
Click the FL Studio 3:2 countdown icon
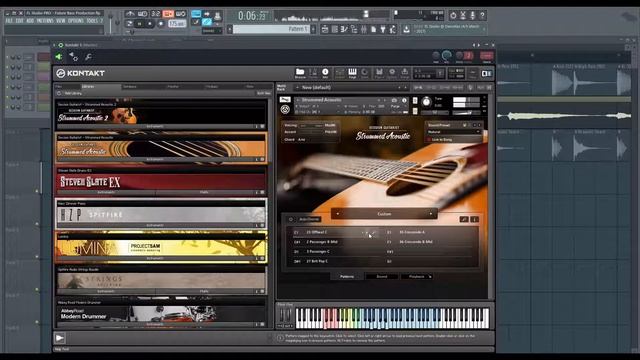tap(156, 14)
